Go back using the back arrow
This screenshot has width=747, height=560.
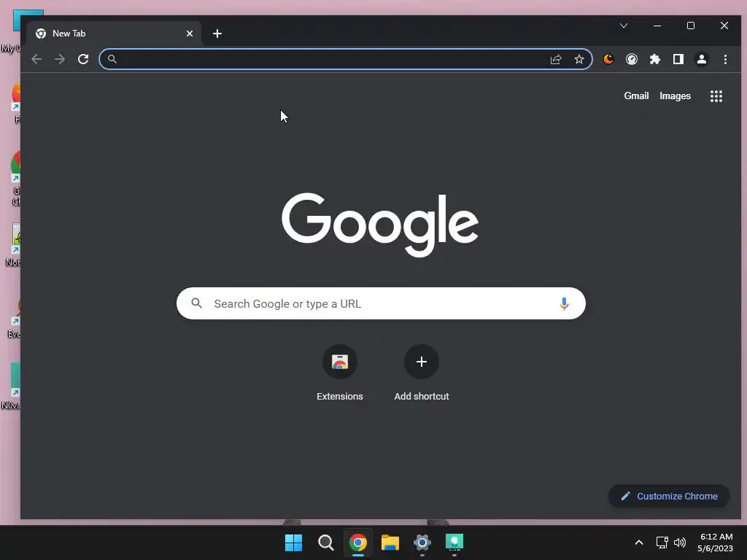pyautogui.click(x=36, y=59)
